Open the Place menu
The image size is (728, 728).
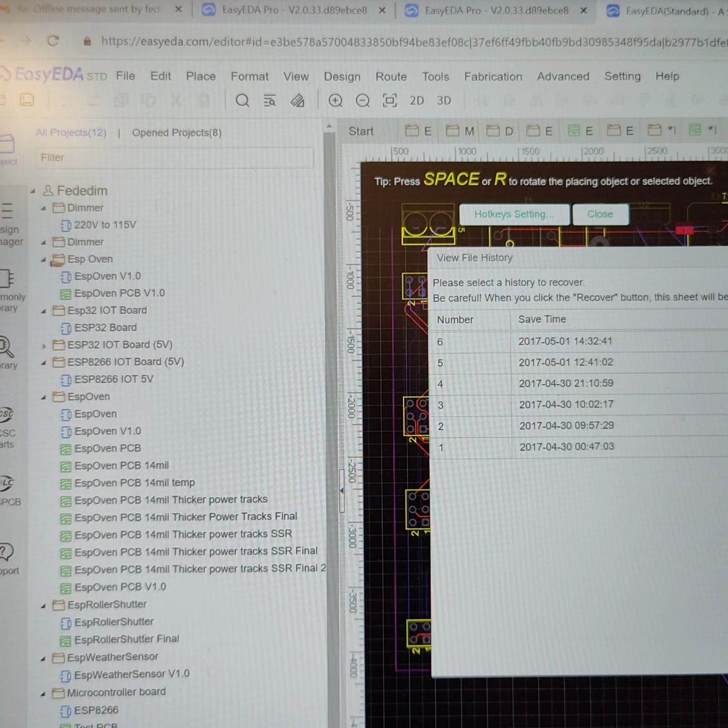(x=201, y=76)
